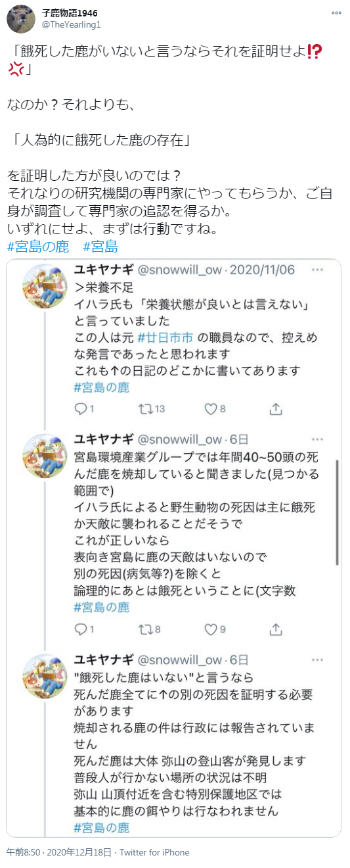Open the #宮島の鹿 hashtag in main tweet

[x=38, y=247]
